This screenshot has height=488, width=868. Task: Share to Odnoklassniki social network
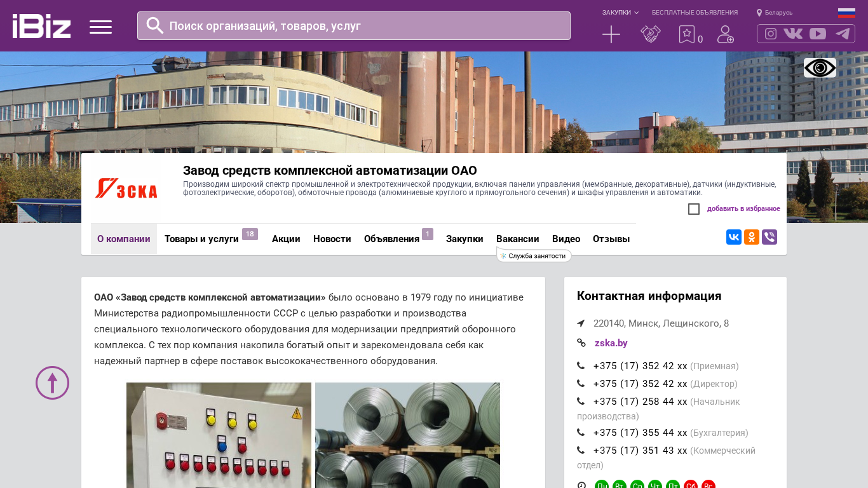click(x=752, y=237)
